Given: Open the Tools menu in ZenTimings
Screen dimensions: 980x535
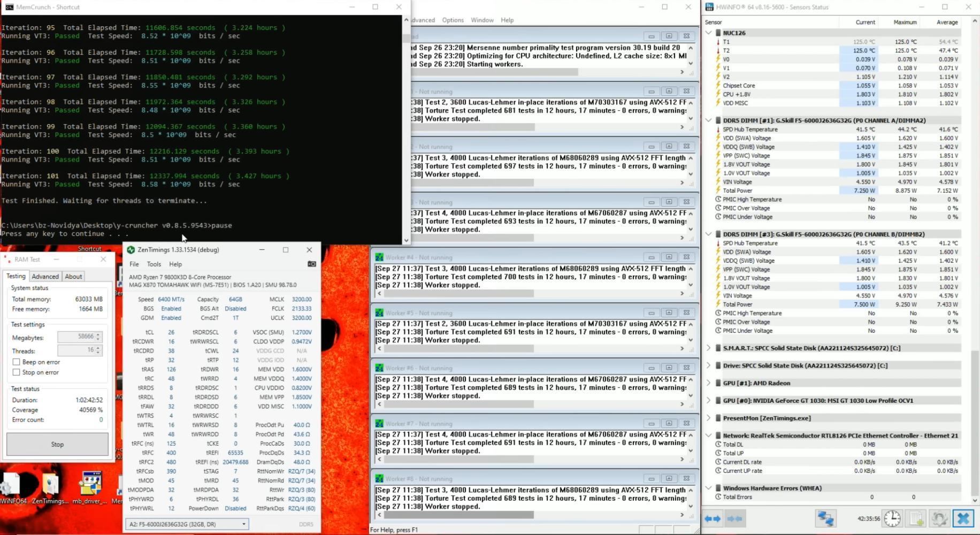Looking at the screenshot, I should (154, 264).
